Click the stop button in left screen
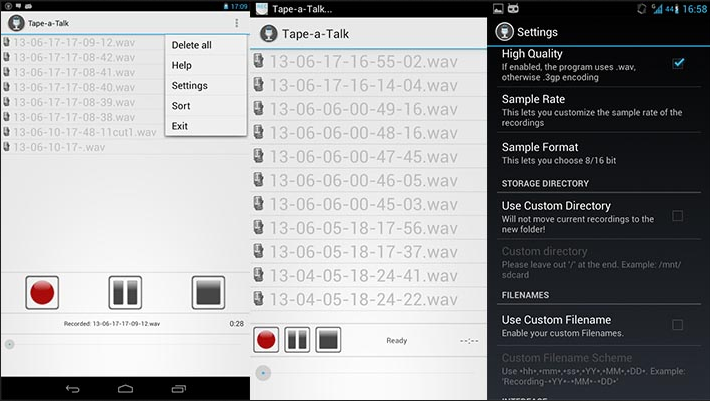 pyautogui.click(x=208, y=292)
